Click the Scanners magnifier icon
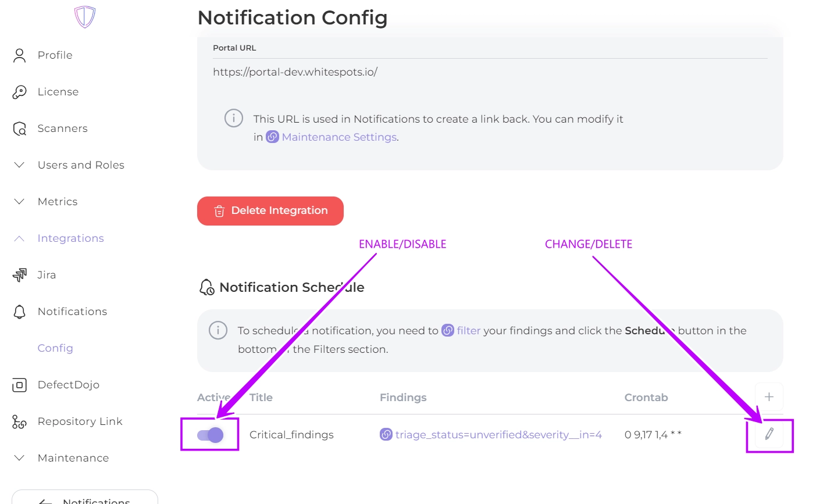 20,128
